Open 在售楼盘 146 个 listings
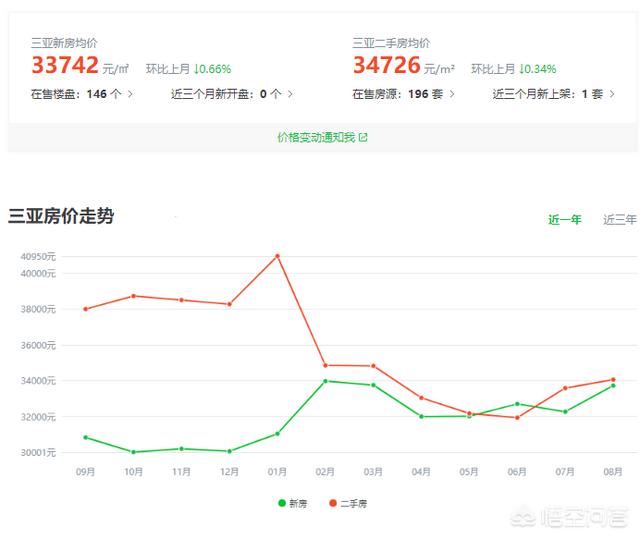 pyautogui.click(x=82, y=94)
